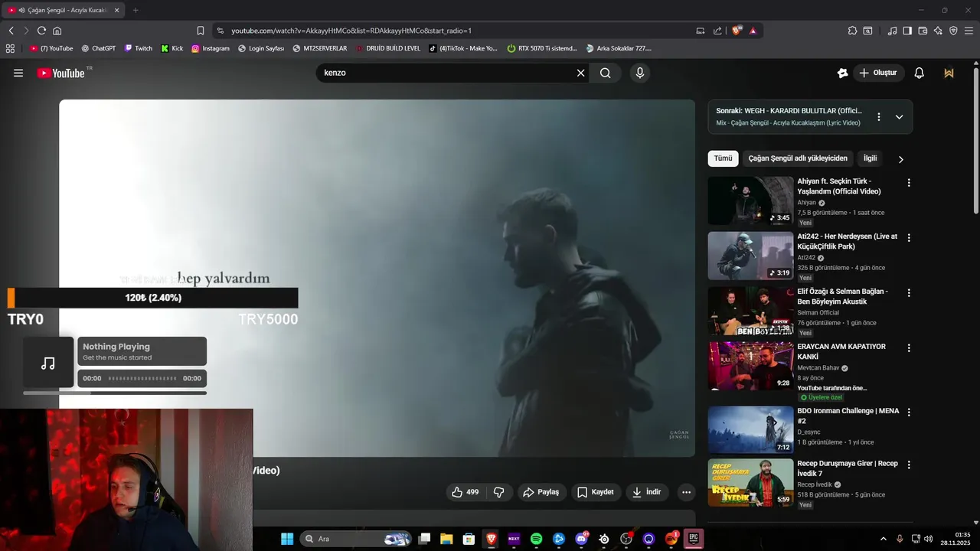980x551 pixels.
Task: Open YouTube notifications bell
Action: coord(919,73)
